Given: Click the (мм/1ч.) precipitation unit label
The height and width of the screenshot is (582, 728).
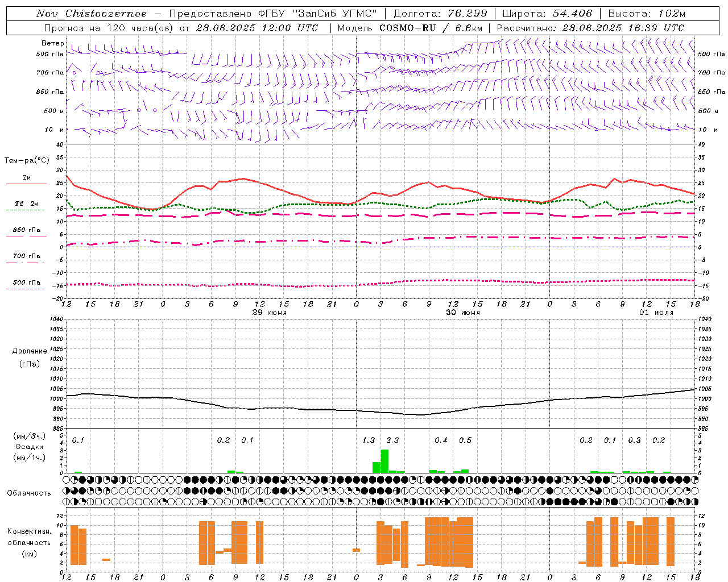Looking at the screenshot, I should coord(30,457).
